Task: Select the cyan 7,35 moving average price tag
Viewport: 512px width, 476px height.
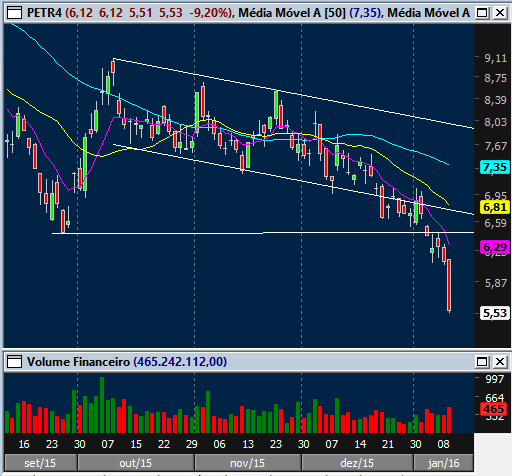Action: point(495,167)
